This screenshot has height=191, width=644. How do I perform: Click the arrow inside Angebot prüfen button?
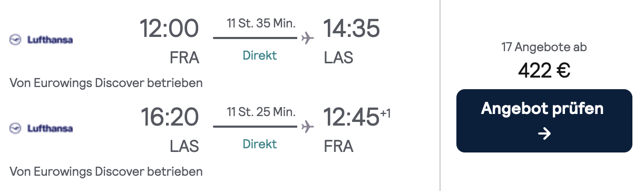click(544, 134)
